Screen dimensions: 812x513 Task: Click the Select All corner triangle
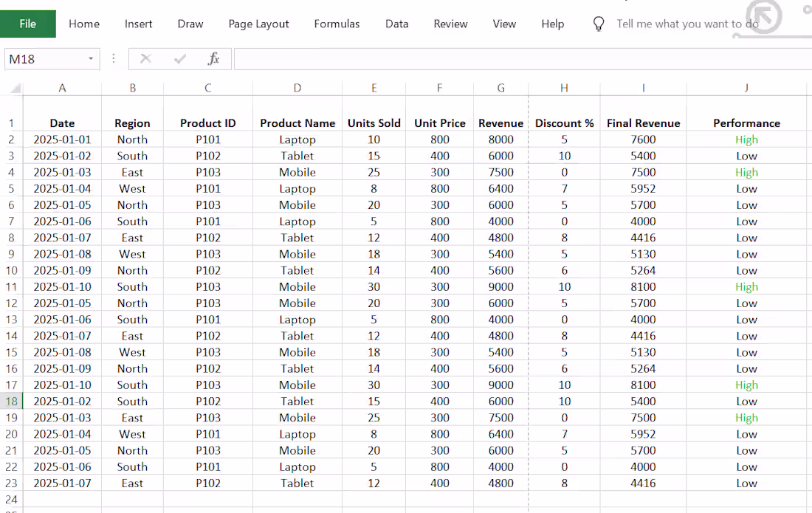pyautogui.click(x=15, y=88)
